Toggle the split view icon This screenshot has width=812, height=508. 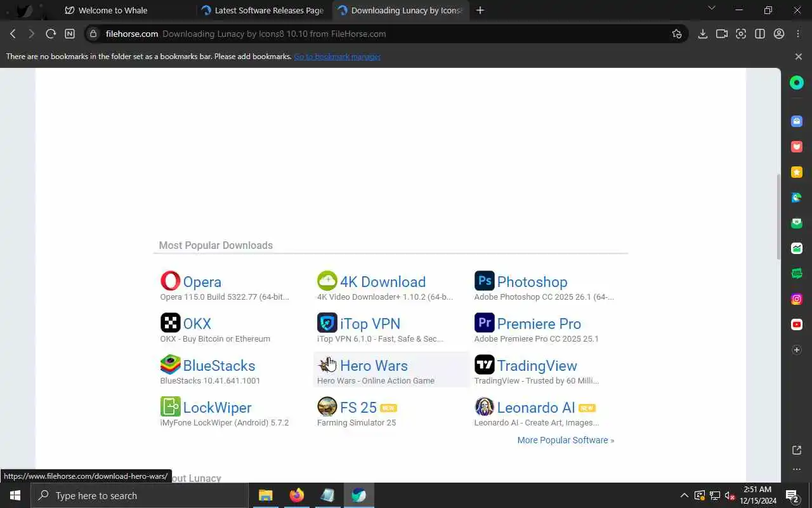tap(759, 34)
